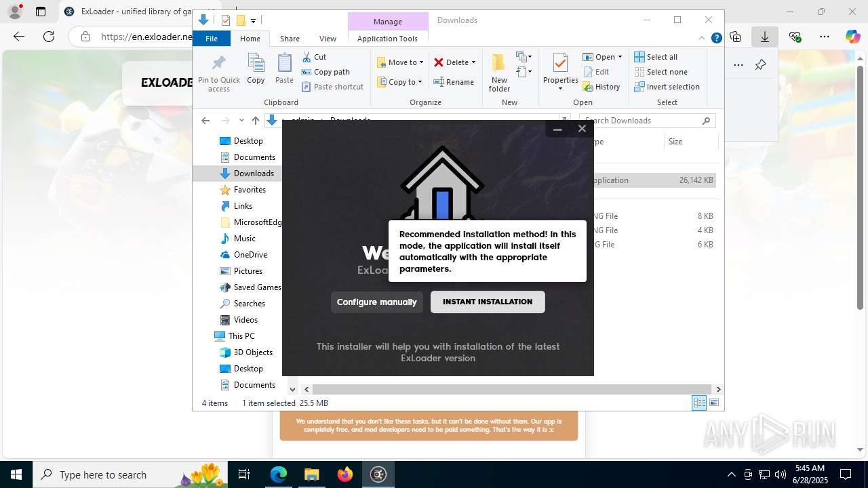Open the Edge Downloads icon
Image resolution: width=868 pixels, height=488 pixels.
(765, 37)
